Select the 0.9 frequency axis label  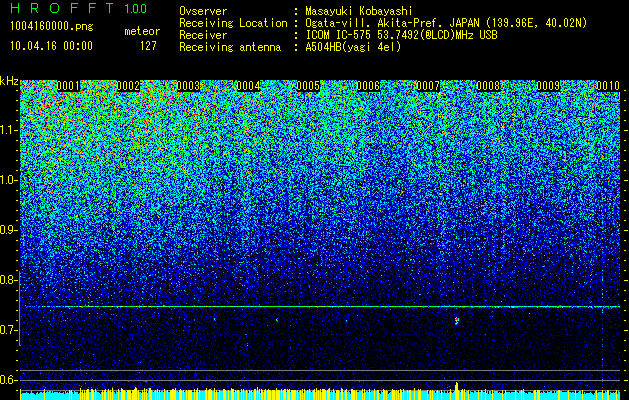pos(9,230)
